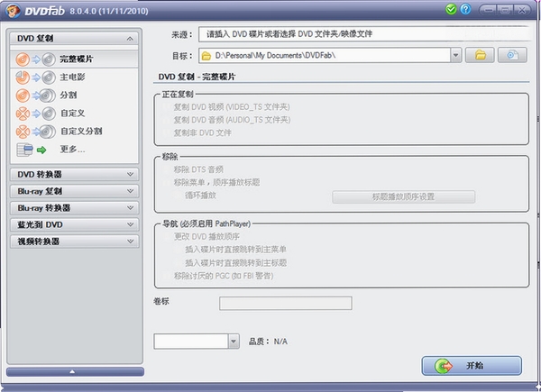Toggle 复制非 DVD 文件 checkbox
The image size is (541, 392).
(166, 133)
